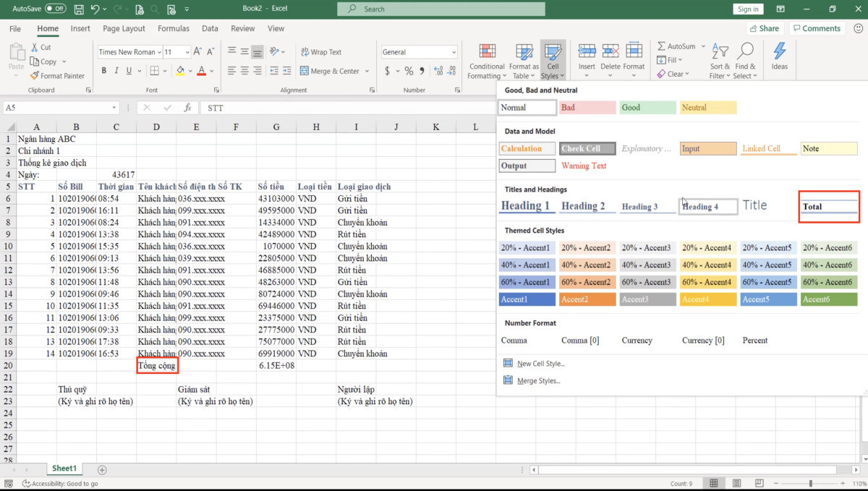Open the Find & Select menu

click(x=744, y=61)
